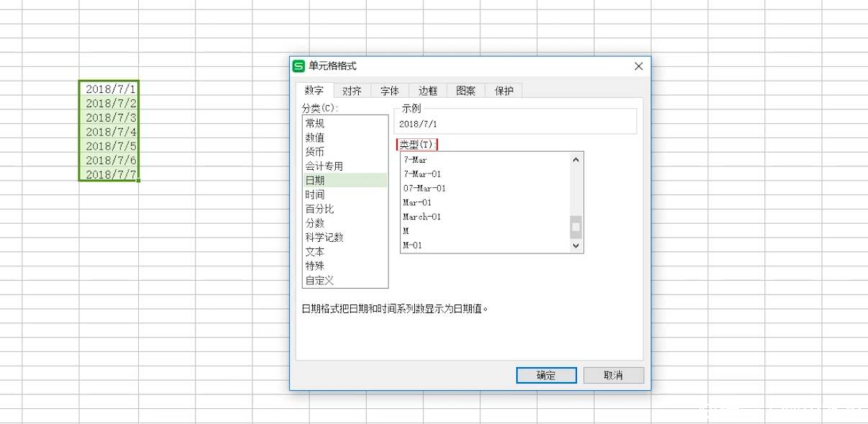This screenshot has width=868, height=424.
Task: Click the down arrow of the type list scrollbar
Action: [575, 246]
